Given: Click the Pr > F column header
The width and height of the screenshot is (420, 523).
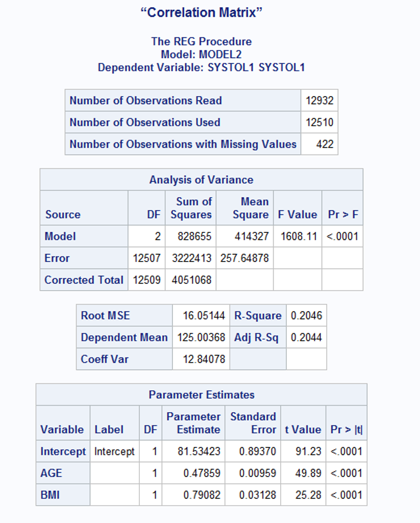Looking at the screenshot, I should tap(342, 214).
